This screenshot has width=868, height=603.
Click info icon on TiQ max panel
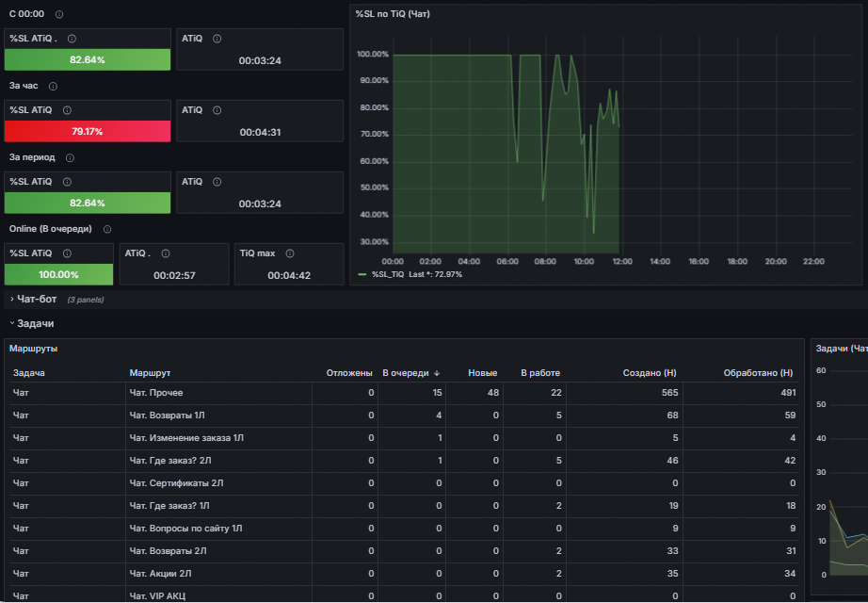pos(290,253)
